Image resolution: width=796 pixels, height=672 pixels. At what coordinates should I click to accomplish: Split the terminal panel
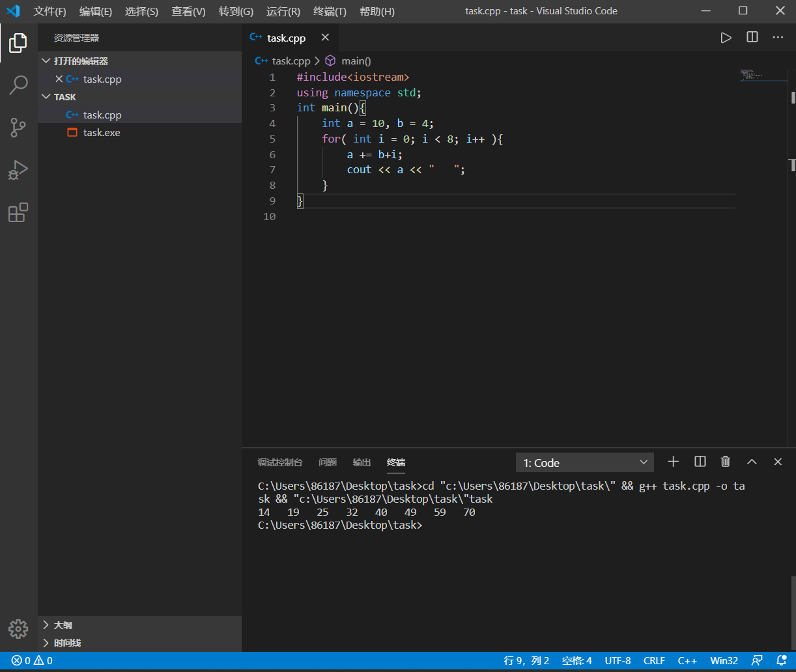click(700, 462)
